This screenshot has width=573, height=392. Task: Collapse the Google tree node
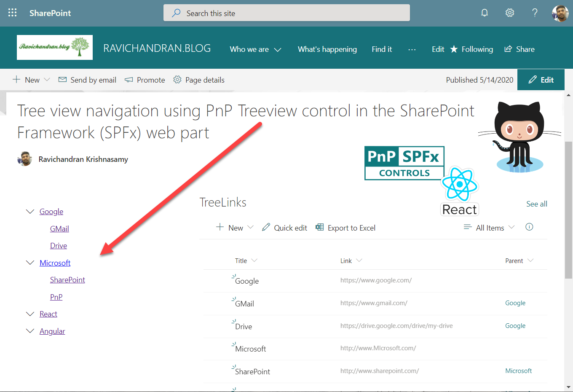point(30,212)
